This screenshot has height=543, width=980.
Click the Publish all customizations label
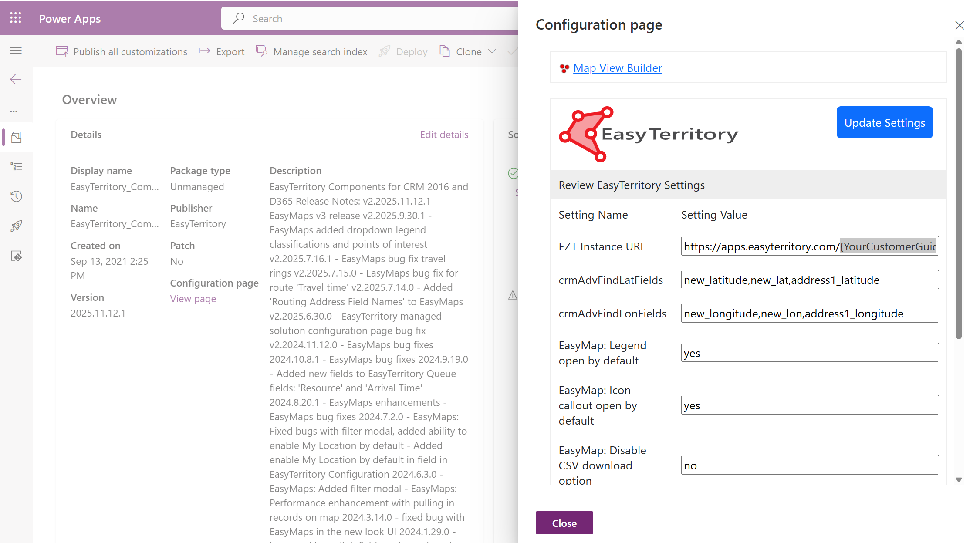click(130, 52)
